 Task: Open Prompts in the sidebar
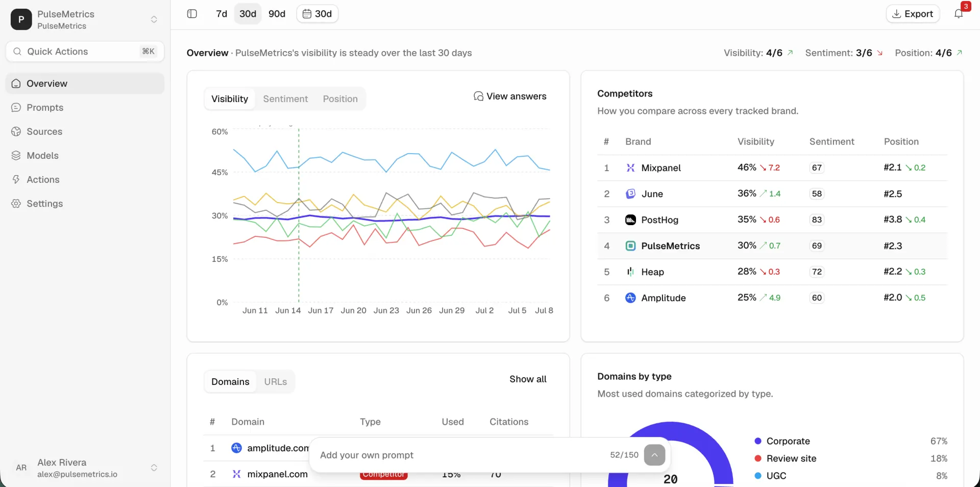click(x=85, y=108)
